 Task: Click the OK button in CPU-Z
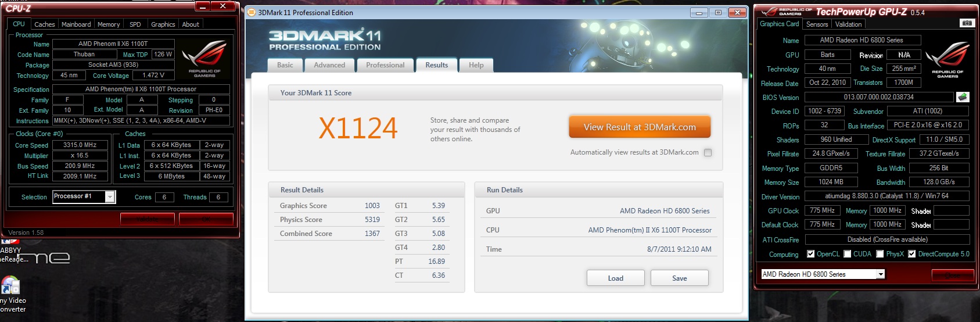(206, 219)
